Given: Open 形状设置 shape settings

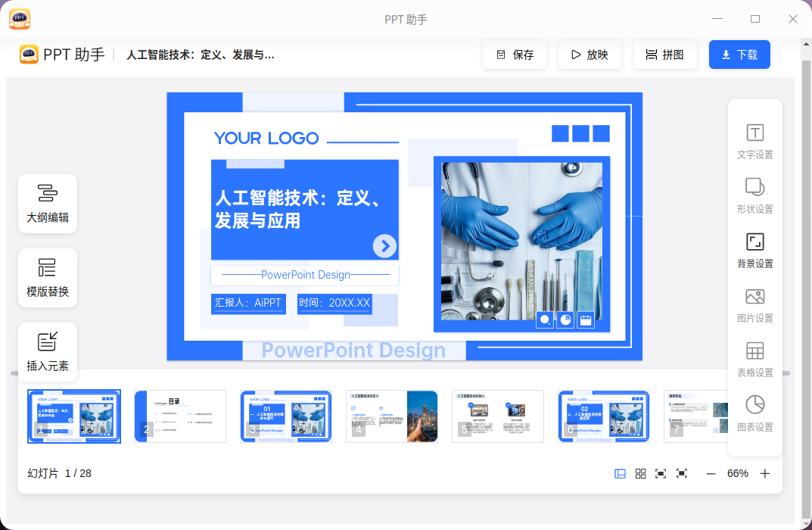Looking at the screenshot, I should tap(755, 196).
